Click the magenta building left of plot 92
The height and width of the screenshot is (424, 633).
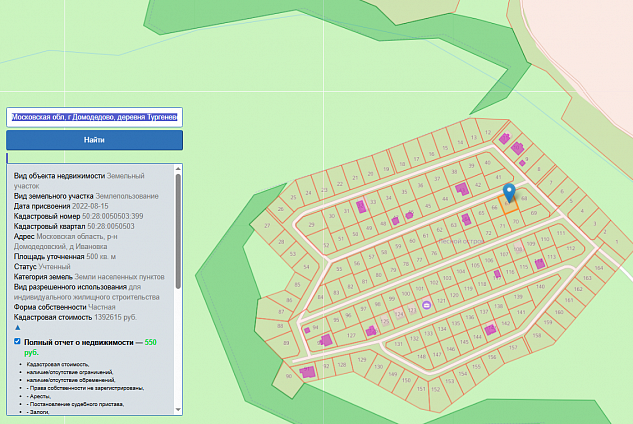(x=308, y=372)
